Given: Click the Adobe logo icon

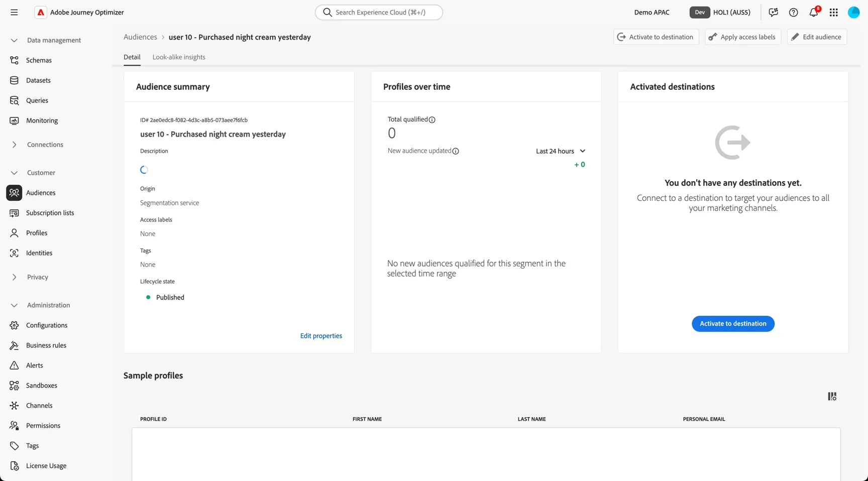Looking at the screenshot, I should click(x=41, y=13).
